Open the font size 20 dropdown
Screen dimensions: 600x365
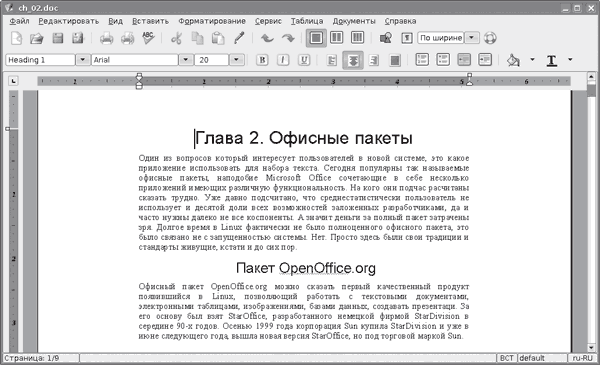point(236,60)
